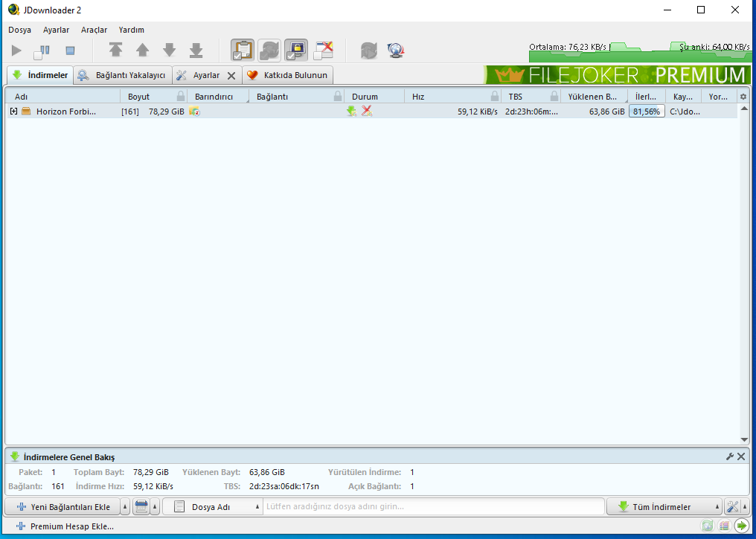Viewport: 756px width, 539px height.
Task: Switch to the Bağlantı Yakalayıcı tab
Action: click(x=123, y=75)
